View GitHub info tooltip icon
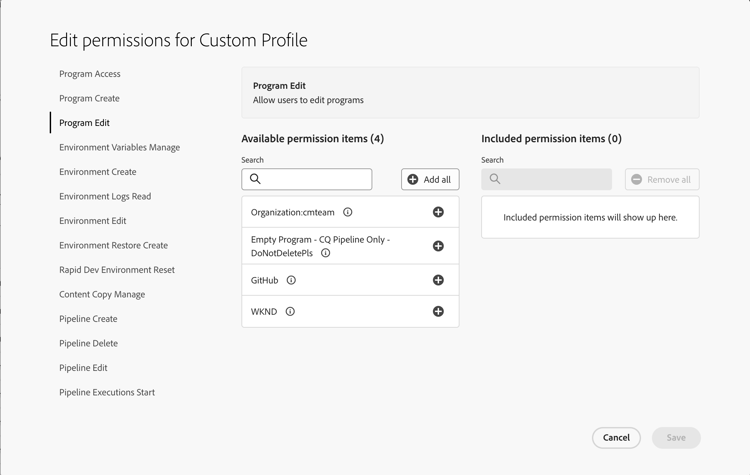Viewport: 750px width, 475px height. pyautogui.click(x=291, y=280)
